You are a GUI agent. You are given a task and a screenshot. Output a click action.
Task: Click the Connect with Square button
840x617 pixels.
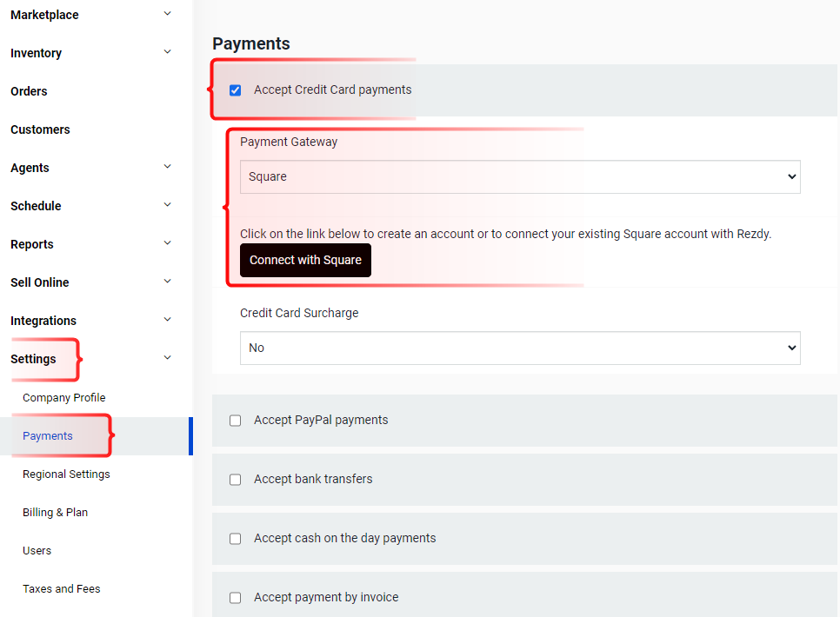305,261
